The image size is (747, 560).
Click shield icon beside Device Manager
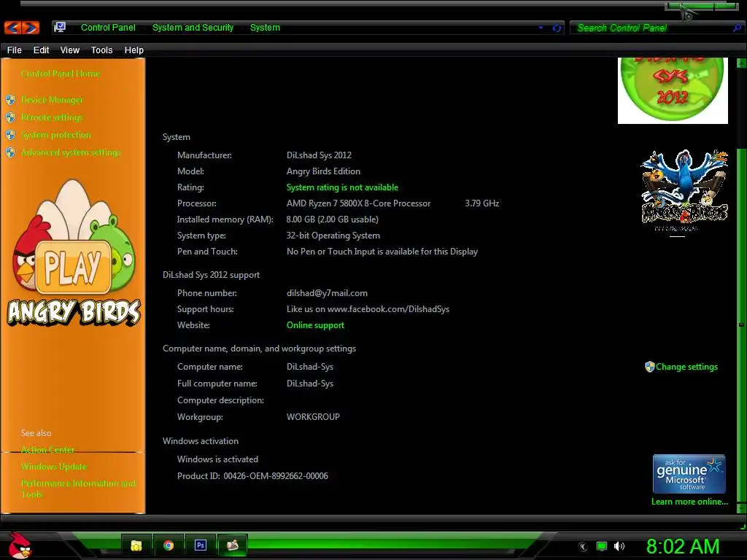10,100
